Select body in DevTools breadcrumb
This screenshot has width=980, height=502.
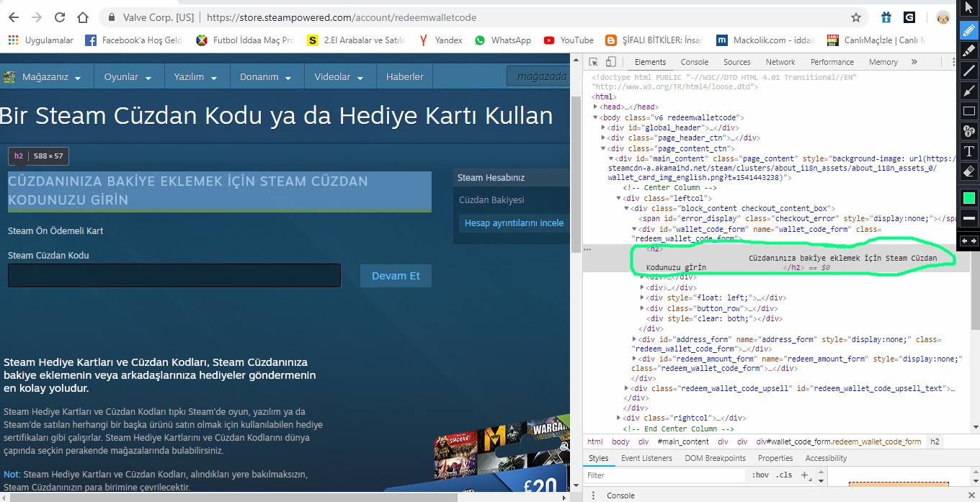(620, 442)
